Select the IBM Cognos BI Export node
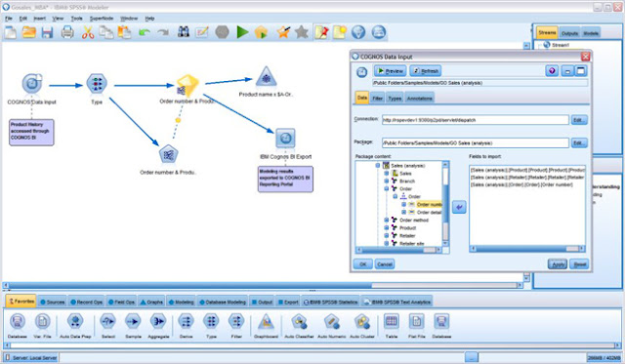The image size is (625, 364). tap(285, 139)
